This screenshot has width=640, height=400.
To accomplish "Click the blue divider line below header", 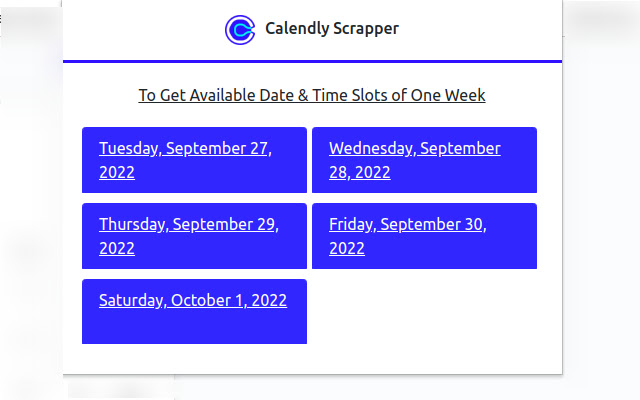I will tap(312, 62).
